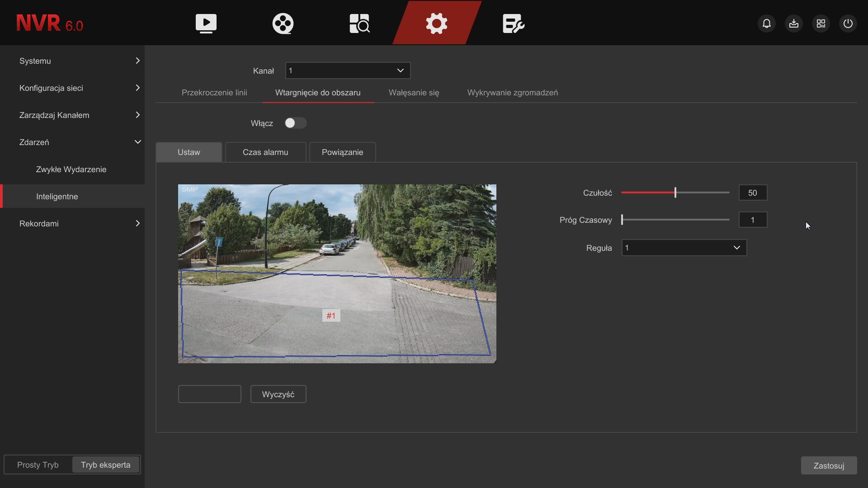The image size is (868, 488).
Task: Open the live view playback icon
Action: [x=206, y=23]
